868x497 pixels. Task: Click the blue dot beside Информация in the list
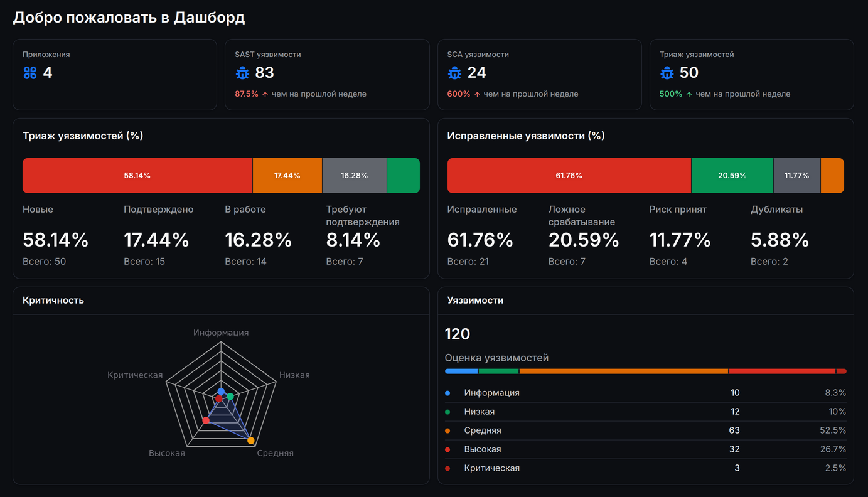[x=447, y=393]
